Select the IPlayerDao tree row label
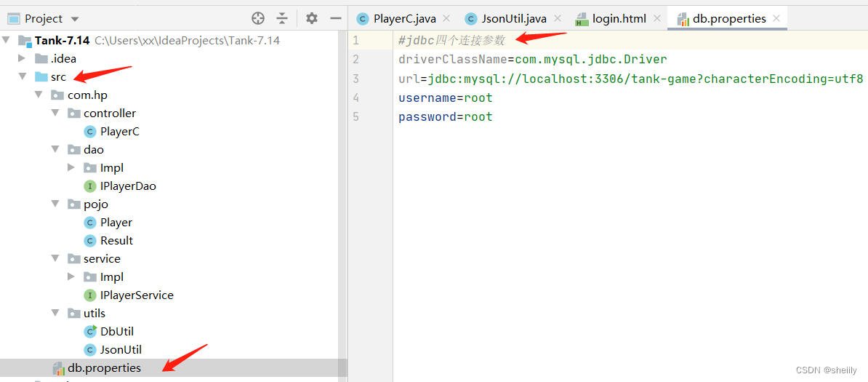This screenshot has width=868, height=382. pyautogui.click(x=128, y=186)
